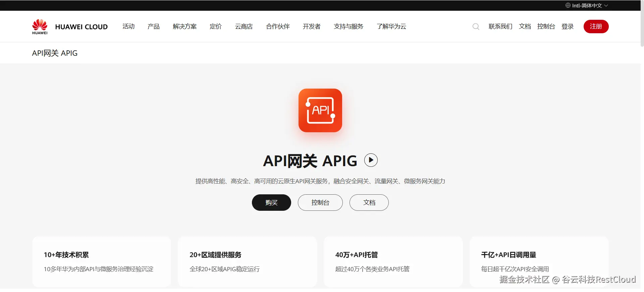The height and width of the screenshot is (292, 644).
Task: Go to 控制台 in the top navigation
Action: (x=546, y=27)
